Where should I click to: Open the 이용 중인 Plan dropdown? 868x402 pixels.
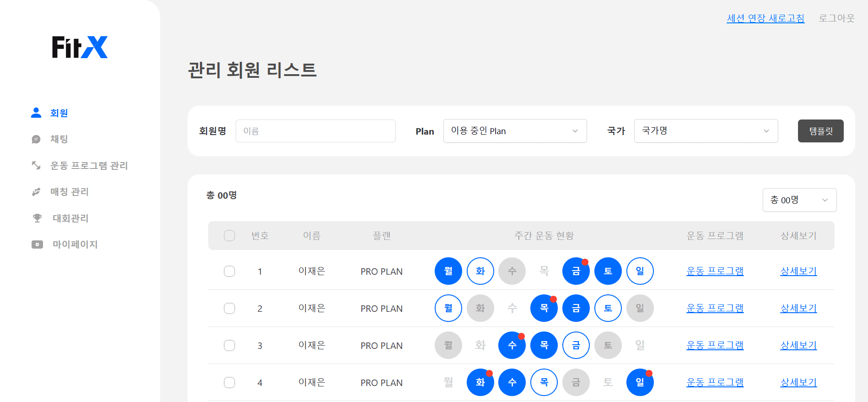point(515,131)
